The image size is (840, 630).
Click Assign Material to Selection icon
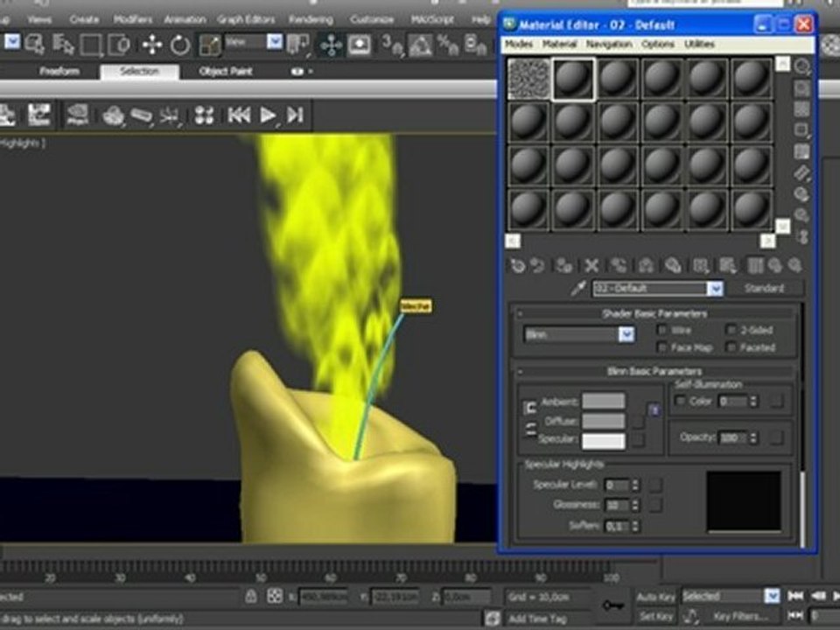pyautogui.click(x=564, y=265)
